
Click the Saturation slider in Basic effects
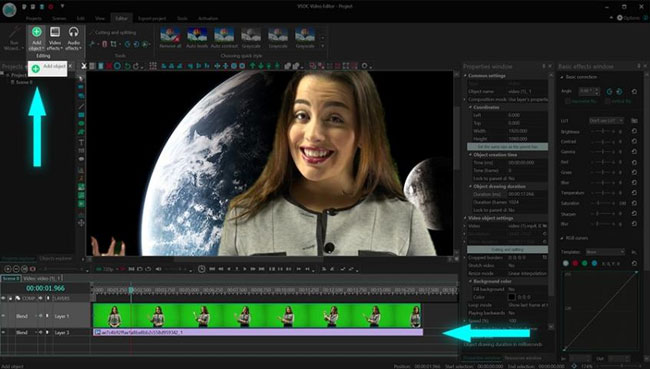[603, 203]
